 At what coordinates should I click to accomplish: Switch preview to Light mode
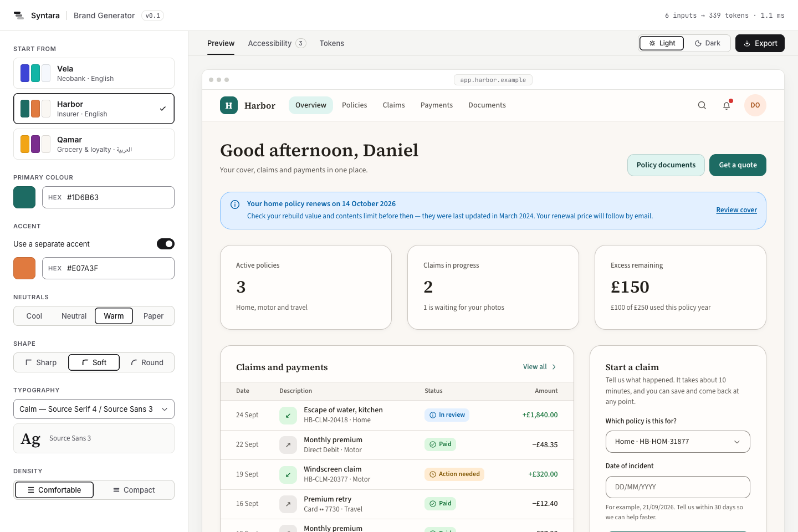click(662, 43)
